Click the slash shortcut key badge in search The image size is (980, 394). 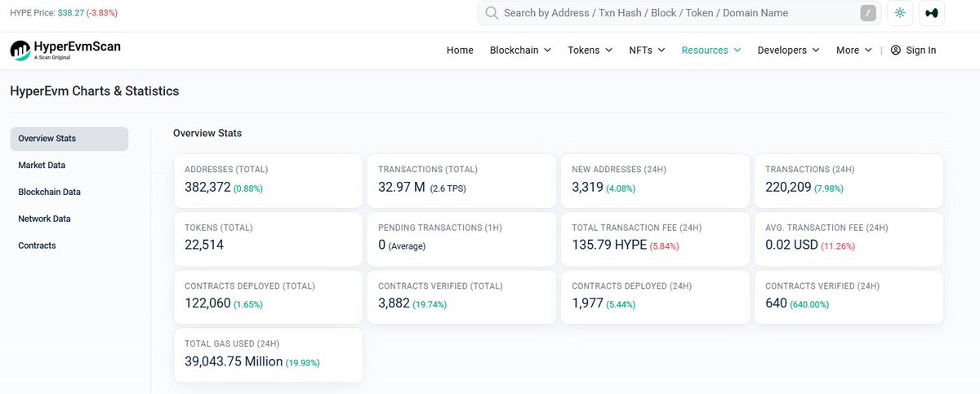pos(867,13)
